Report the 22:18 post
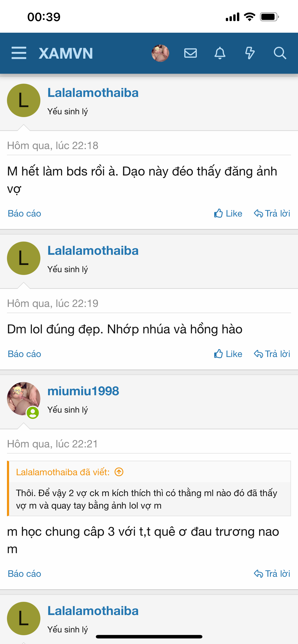Screen dimensions: 298x644 click(24, 214)
